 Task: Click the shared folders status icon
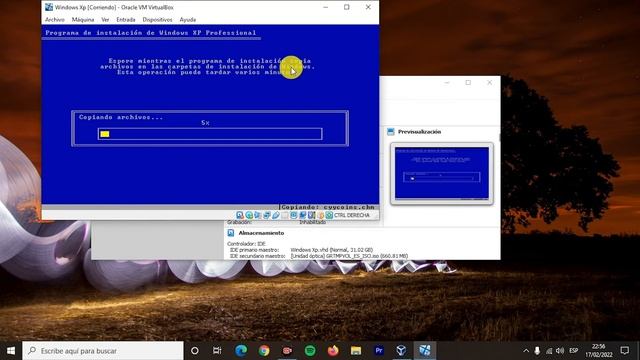click(x=284, y=215)
